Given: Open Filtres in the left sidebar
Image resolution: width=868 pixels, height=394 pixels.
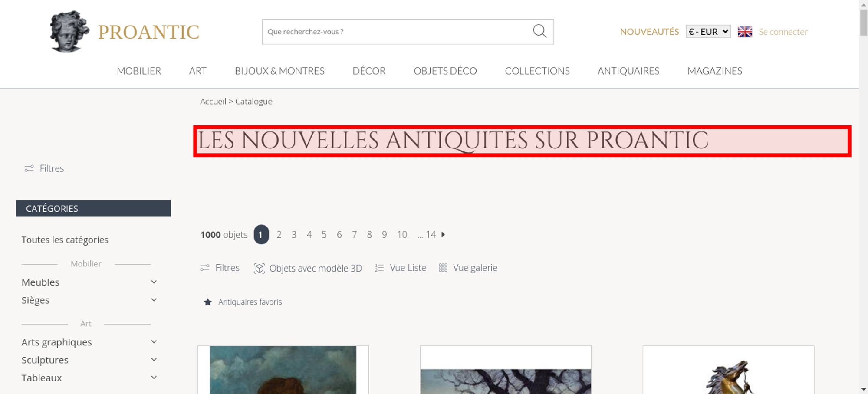Looking at the screenshot, I should pyautogui.click(x=44, y=168).
